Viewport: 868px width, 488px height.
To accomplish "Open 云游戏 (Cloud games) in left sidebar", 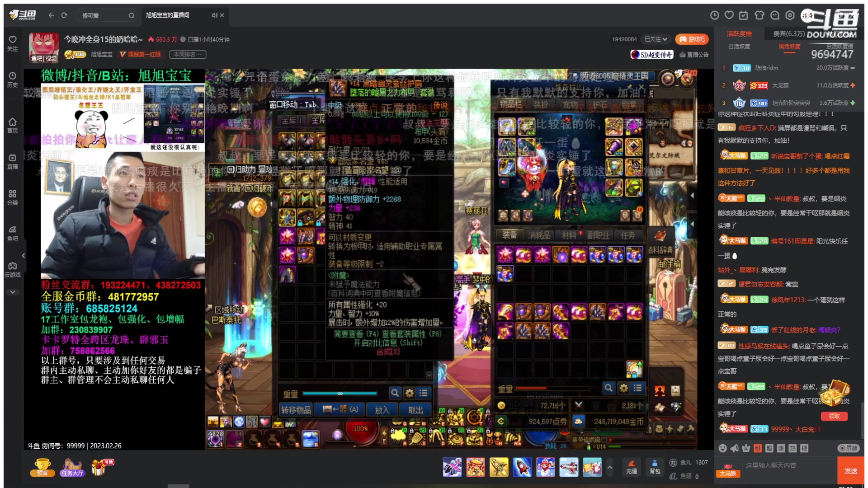I will [13, 270].
